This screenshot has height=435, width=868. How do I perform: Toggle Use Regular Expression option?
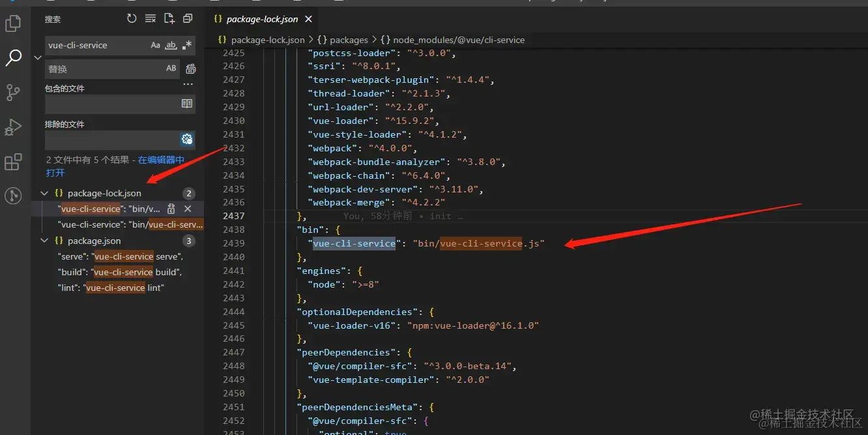[188, 45]
